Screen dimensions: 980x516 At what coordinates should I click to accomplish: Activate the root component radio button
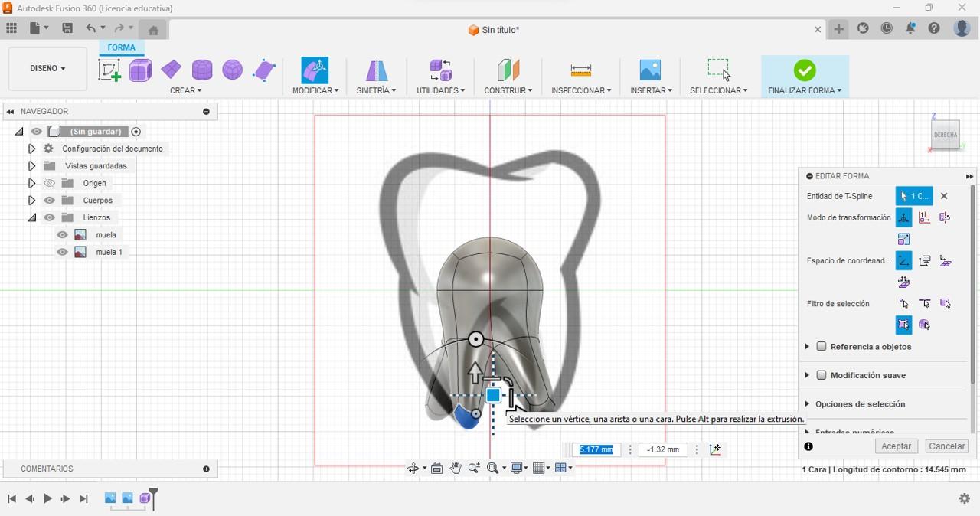pos(136,132)
